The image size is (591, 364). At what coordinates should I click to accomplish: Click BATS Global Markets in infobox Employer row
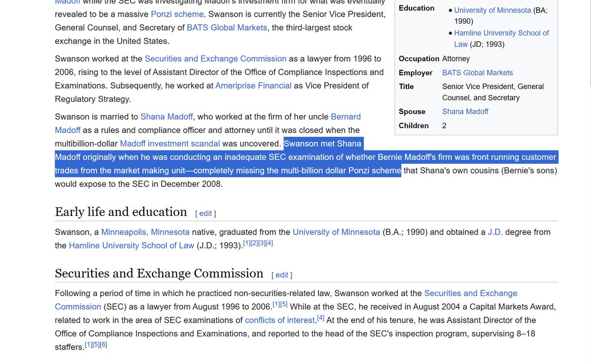[477, 73]
